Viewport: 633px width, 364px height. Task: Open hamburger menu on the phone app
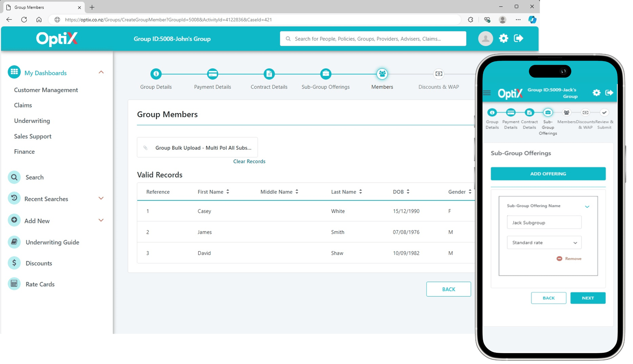(x=487, y=93)
